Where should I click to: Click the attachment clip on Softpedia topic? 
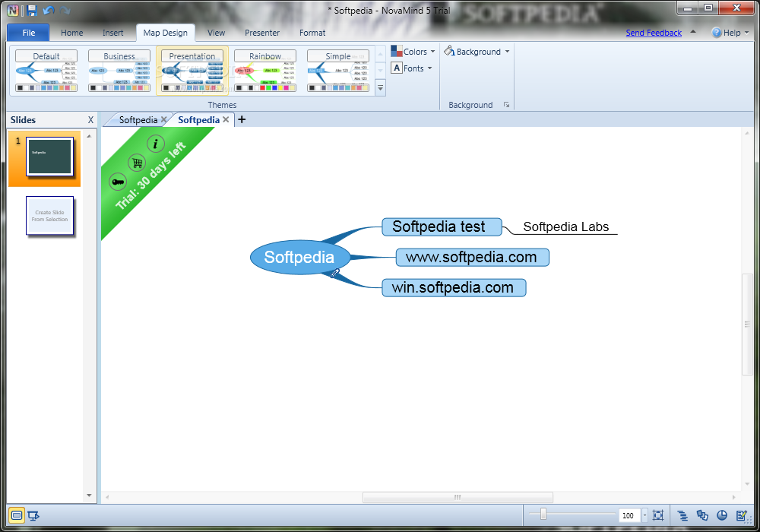pyautogui.click(x=334, y=274)
